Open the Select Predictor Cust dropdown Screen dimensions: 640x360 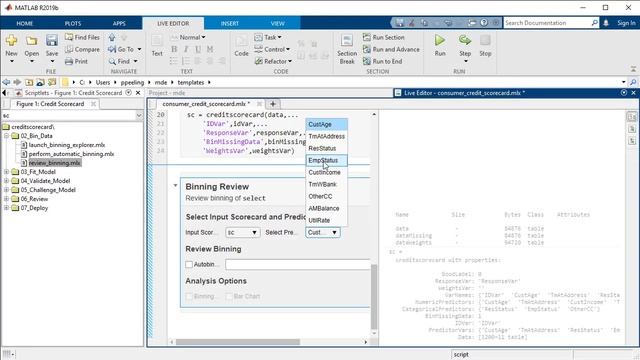click(x=323, y=232)
